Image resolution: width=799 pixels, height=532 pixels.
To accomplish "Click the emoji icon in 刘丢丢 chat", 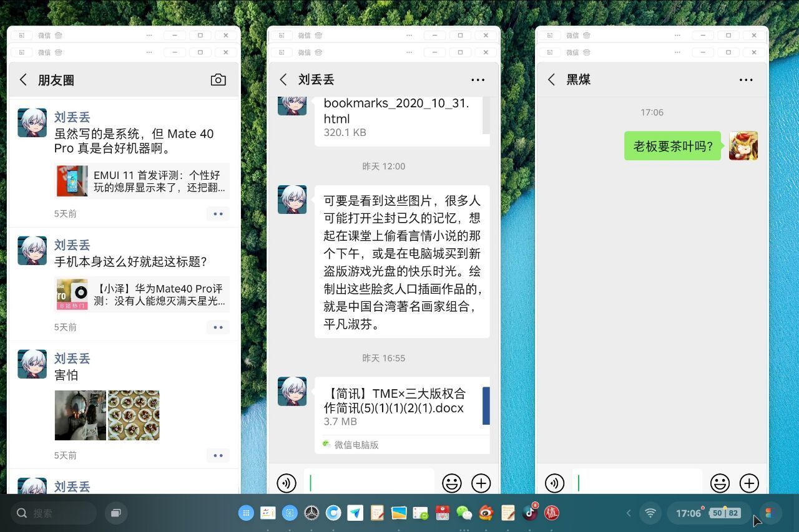I will (x=451, y=483).
